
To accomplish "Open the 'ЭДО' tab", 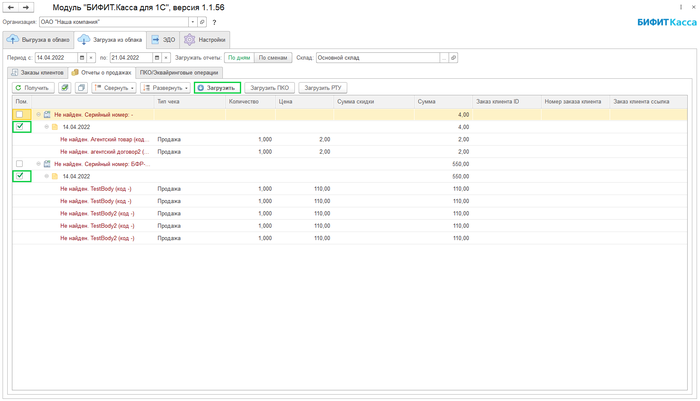I will [x=163, y=40].
